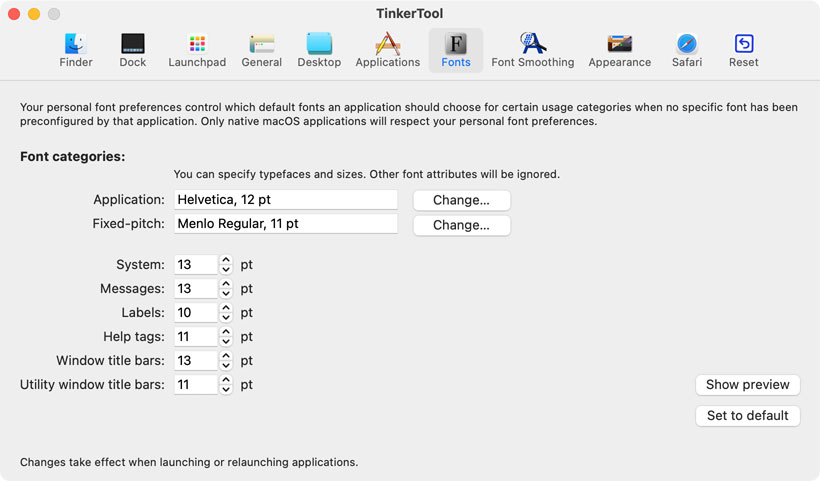
Task: Minimize the TinkerTool window
Action: (x=34, y=14)
